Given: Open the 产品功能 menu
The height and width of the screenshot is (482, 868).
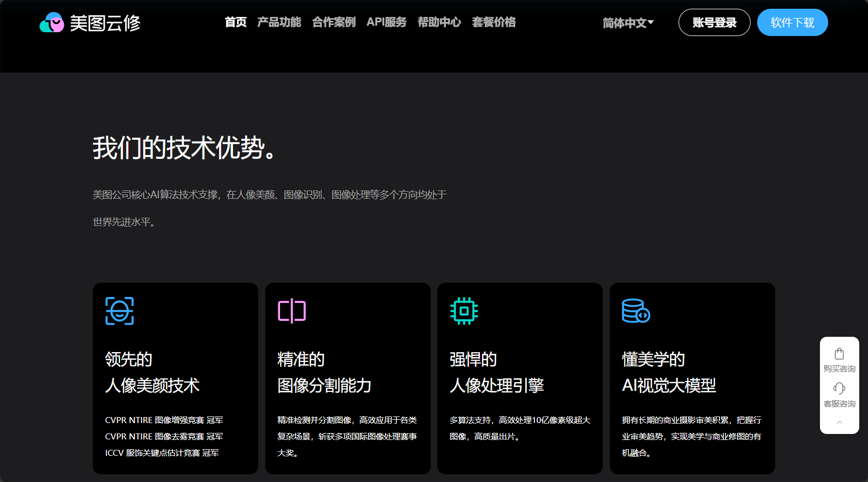Looking at the screenshot, I should click(279, 22).
